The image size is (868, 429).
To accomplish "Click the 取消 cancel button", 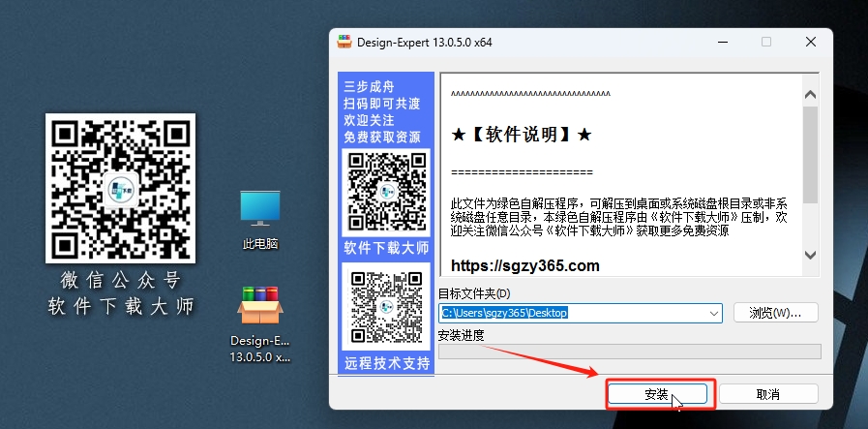I will tap(767, 394).
